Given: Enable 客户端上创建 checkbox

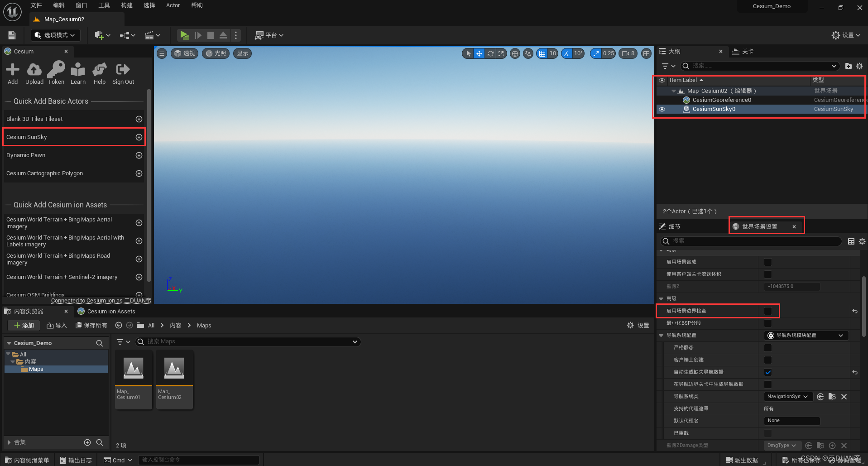Looking at the screenshot, I should click(768, 360).
